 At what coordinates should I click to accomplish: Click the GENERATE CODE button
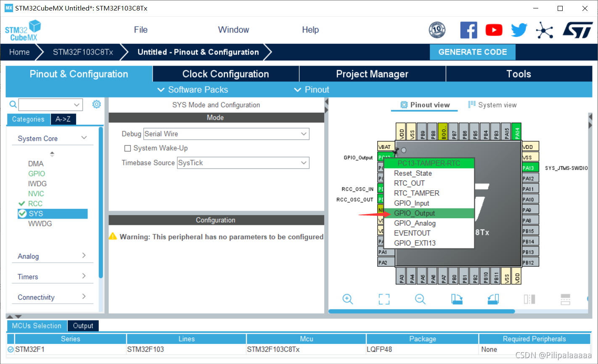point(473,52)
